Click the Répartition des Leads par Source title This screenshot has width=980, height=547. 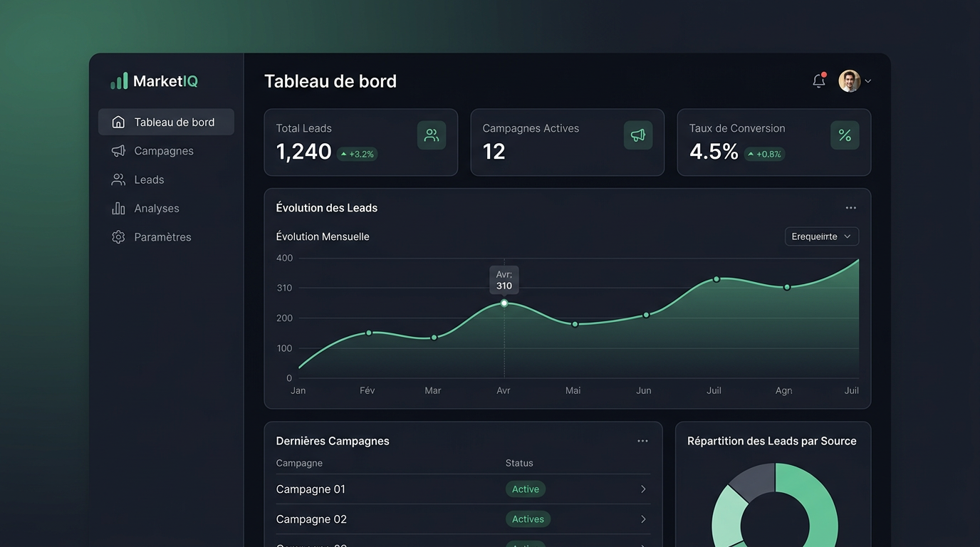point(772,441)
